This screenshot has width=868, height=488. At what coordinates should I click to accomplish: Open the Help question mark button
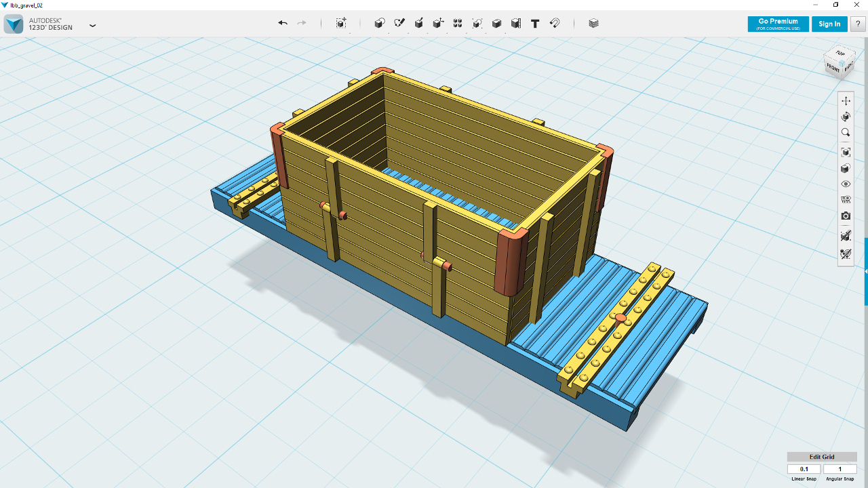coord(857,24)
